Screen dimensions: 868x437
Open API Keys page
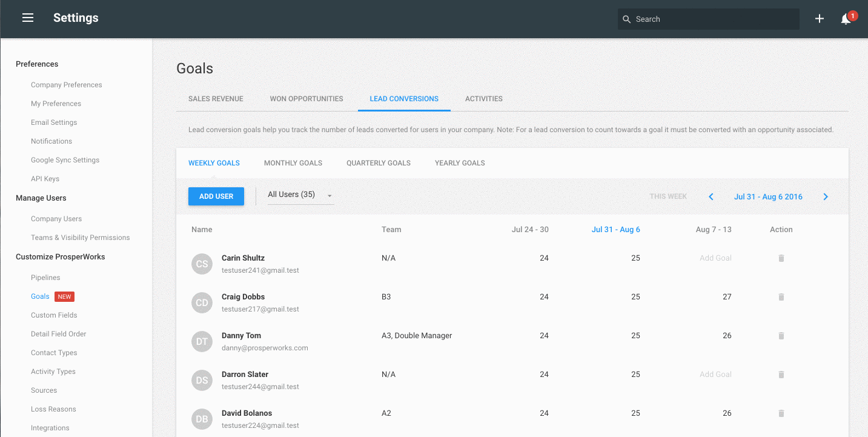point(45,179)
